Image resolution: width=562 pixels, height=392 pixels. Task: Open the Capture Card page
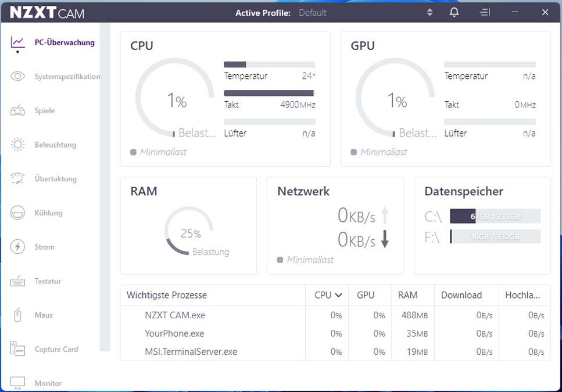point(56,349)
